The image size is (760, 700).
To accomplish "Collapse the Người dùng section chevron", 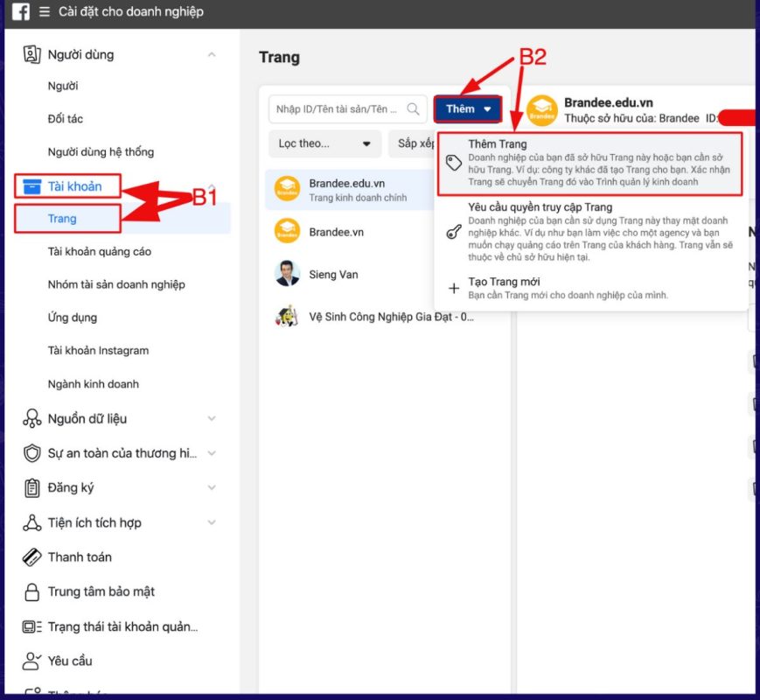I will pos(212,54).
